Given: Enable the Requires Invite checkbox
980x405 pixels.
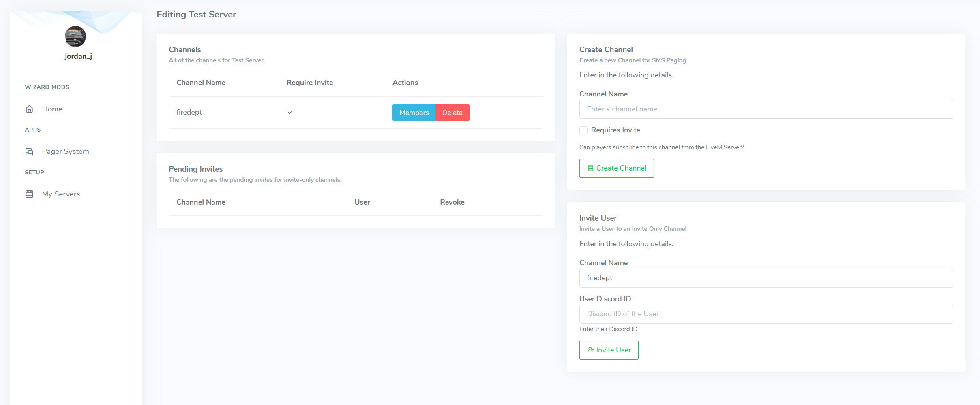Looking at the screenshot, I should coord(583,130).
